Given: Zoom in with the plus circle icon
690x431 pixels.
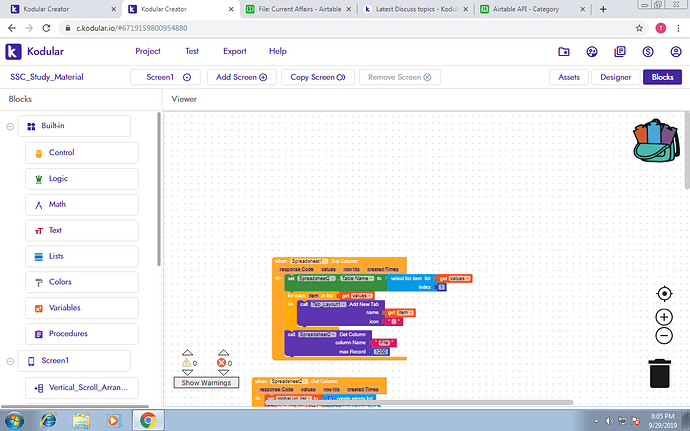Looking at the screenshot, I should coord(664,317).
